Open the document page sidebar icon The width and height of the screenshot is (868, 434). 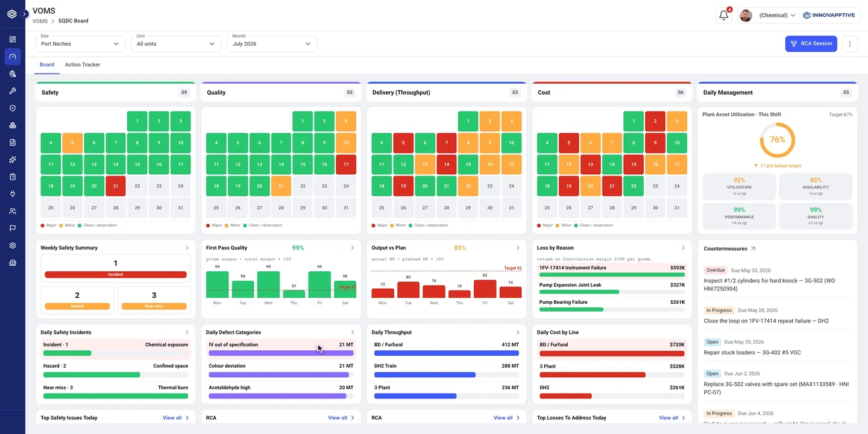pos(13,142)
